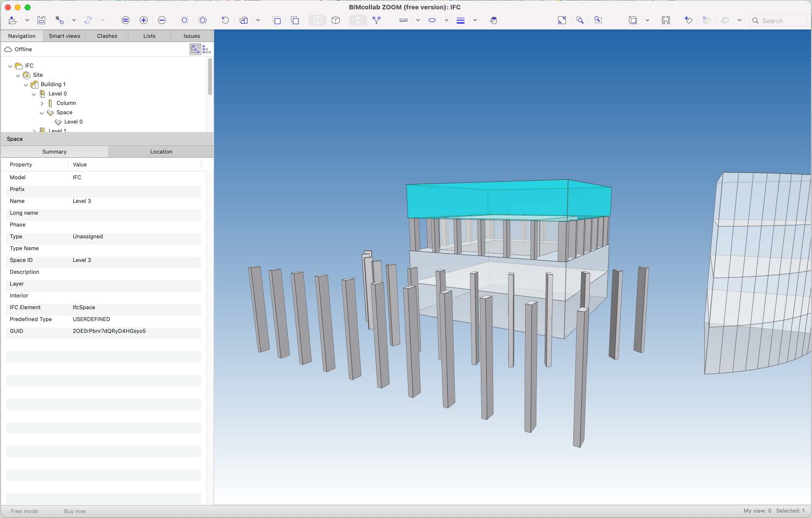Click the minus circle toolbar icon
Screen dimensions: 812x518
[x=162, y=20]
